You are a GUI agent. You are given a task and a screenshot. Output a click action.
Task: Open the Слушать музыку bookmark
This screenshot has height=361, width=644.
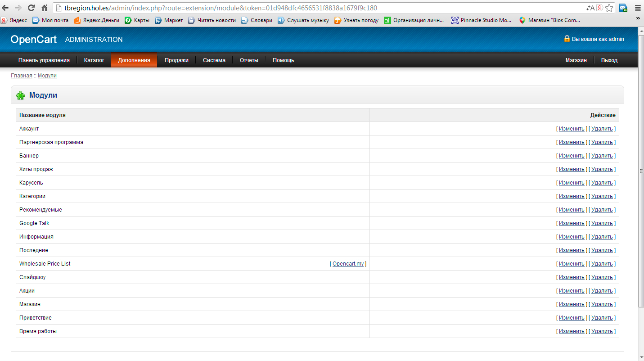coord(303,20)
